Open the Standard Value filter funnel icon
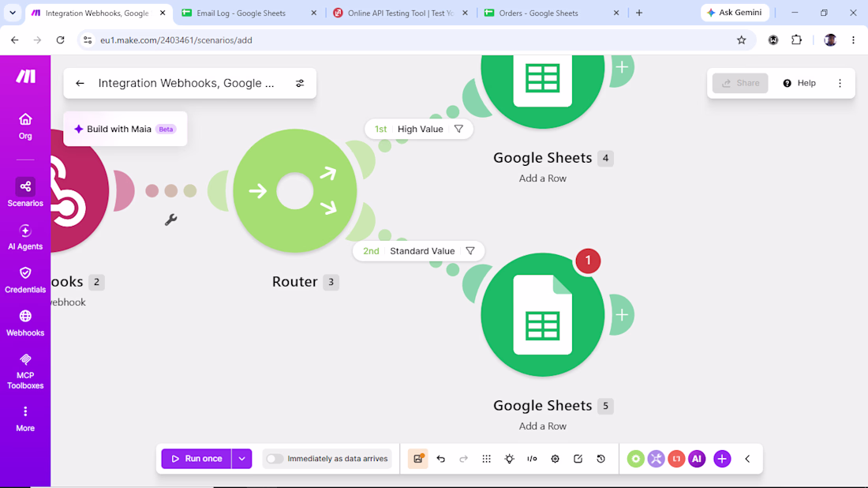Image resolution: width=868 pixels, height=488 pixels. 470,251
